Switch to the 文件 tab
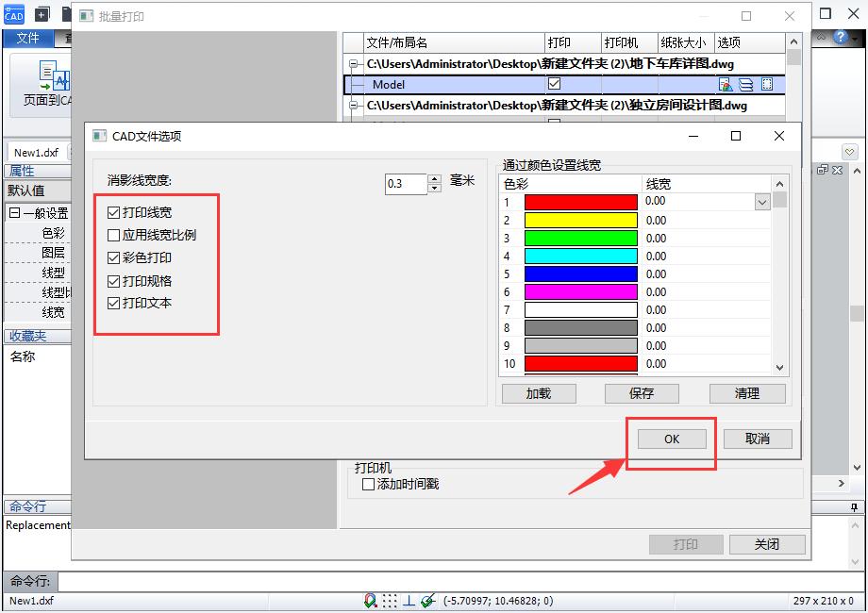The image size is (868, 613). coord(28,39)
